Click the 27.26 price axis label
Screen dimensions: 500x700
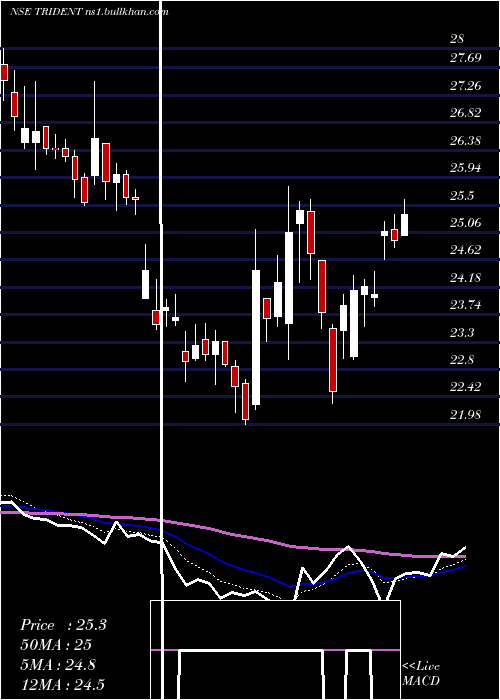tap(466, 85)
